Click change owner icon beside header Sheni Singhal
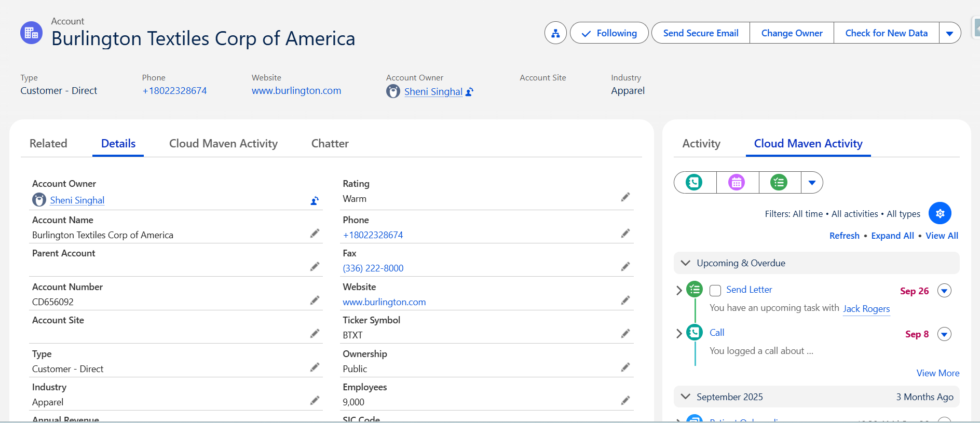Viewport: 980px width, 423px height. 469,92
